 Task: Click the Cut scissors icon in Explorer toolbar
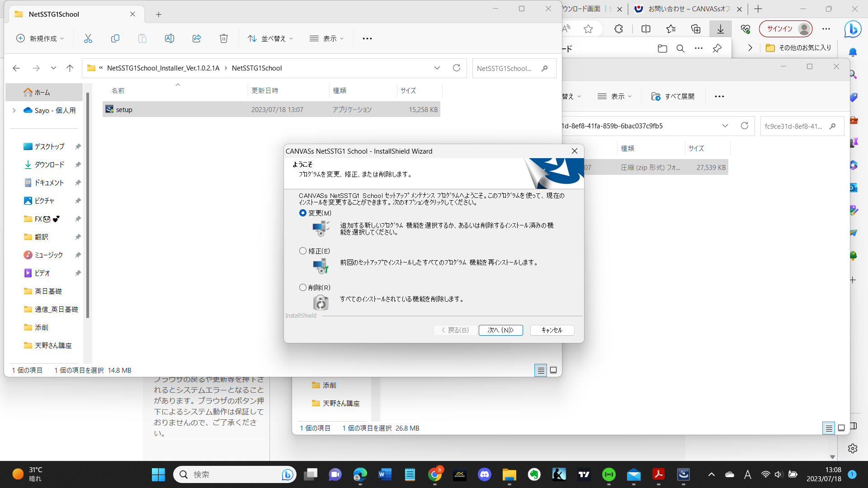[88, 38]
